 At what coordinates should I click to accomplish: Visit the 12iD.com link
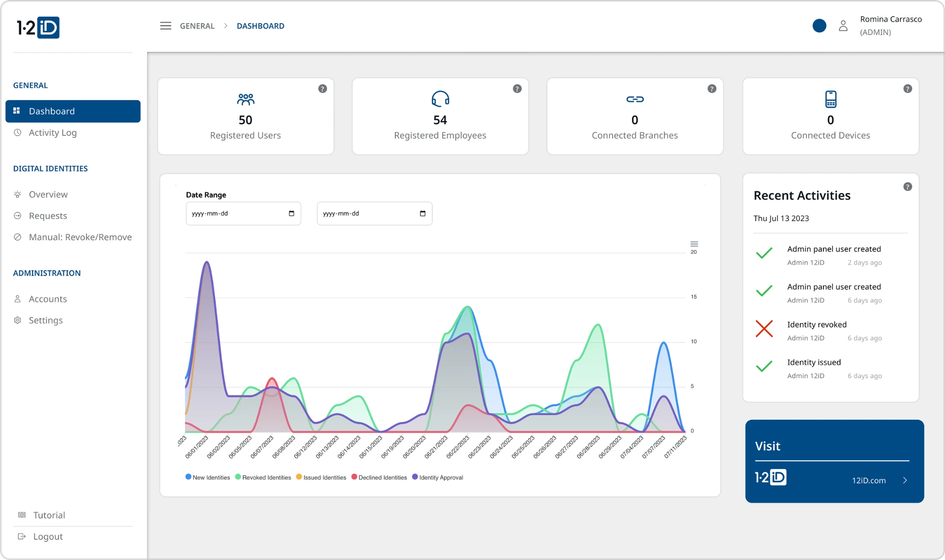(869, 480)
